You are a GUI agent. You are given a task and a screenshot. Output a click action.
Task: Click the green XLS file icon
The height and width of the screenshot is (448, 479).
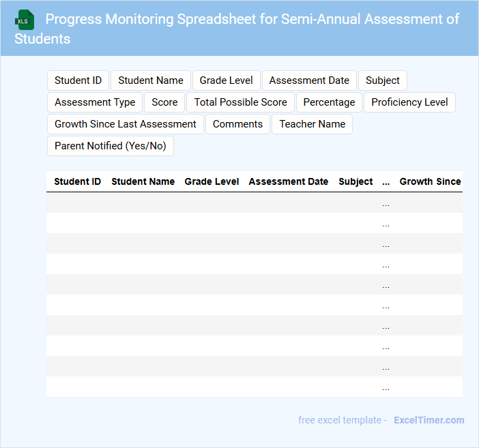coord(25,20)
